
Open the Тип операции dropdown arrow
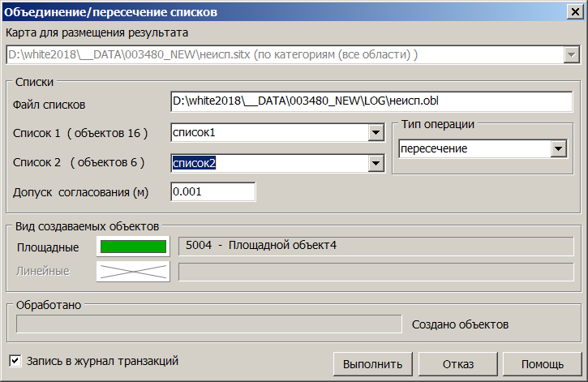557,149
